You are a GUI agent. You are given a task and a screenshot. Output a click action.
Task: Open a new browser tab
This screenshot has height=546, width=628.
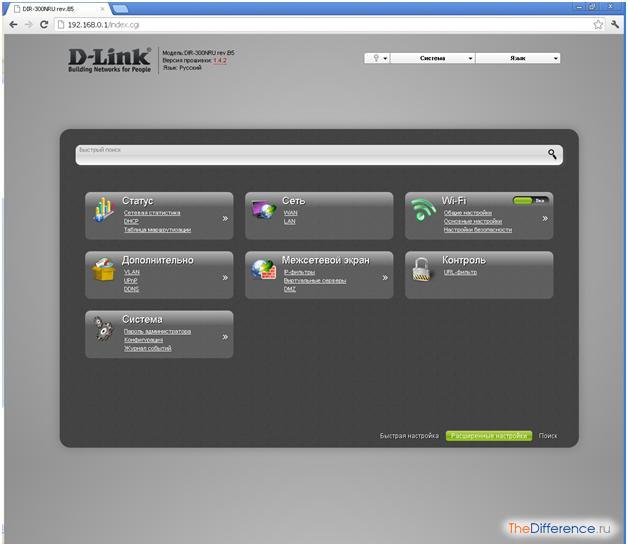120,9
